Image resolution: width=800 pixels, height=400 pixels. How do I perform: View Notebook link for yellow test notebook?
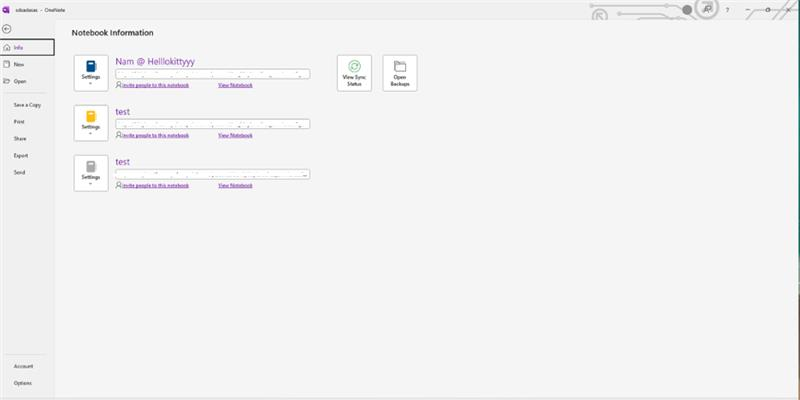[235, 135]
